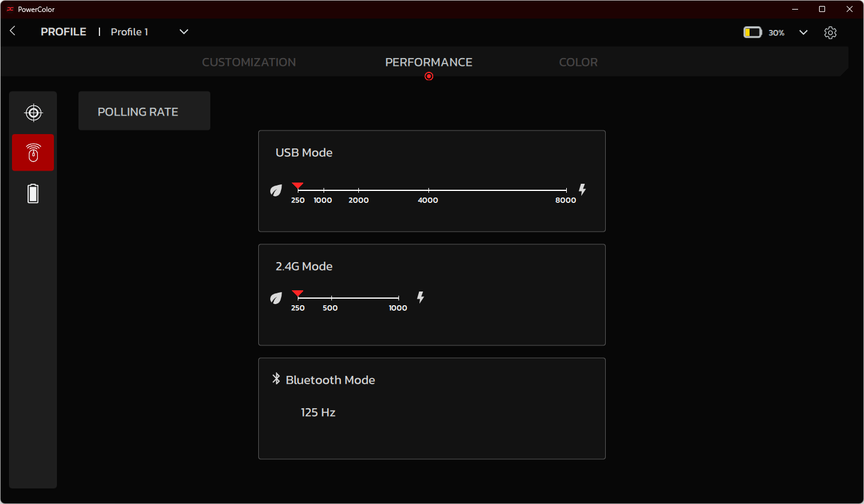Select the polling rate mouse sidebar icon
The height and width of the screenshot is (504, 864).
(34, 153)
